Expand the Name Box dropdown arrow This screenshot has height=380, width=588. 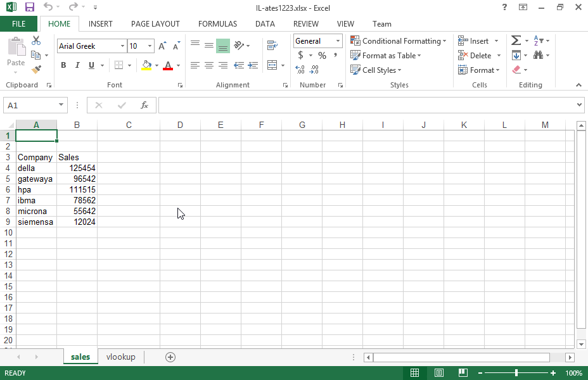point(61,105)
